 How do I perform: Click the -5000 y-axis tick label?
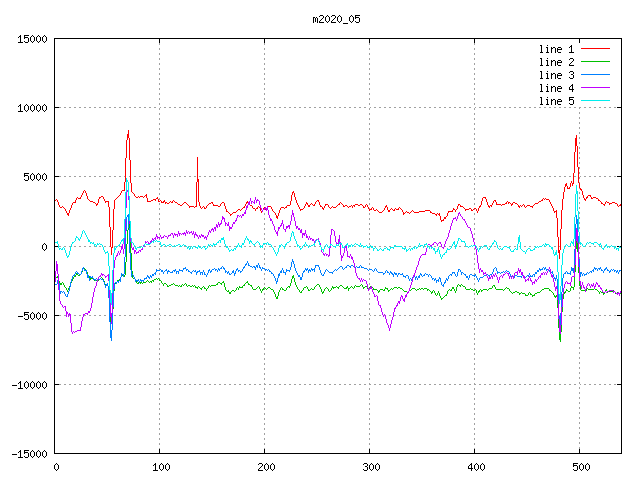(x=32, y=315)
